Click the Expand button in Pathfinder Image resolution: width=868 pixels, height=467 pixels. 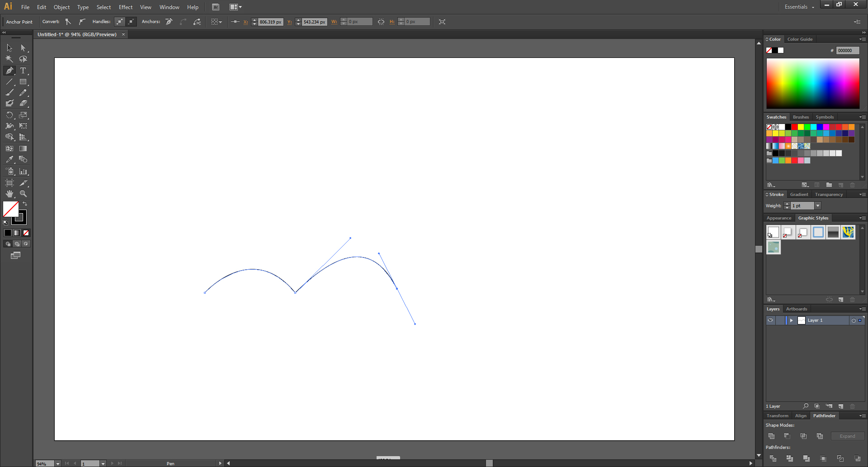[848, 436]
